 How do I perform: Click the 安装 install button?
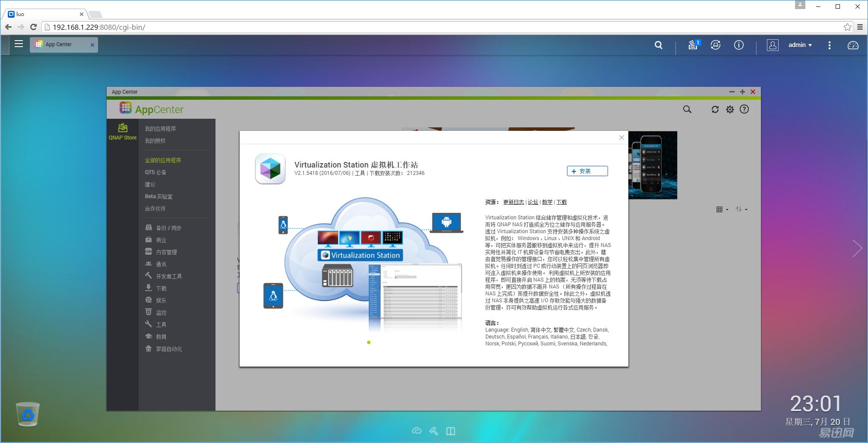pos(587,171)
